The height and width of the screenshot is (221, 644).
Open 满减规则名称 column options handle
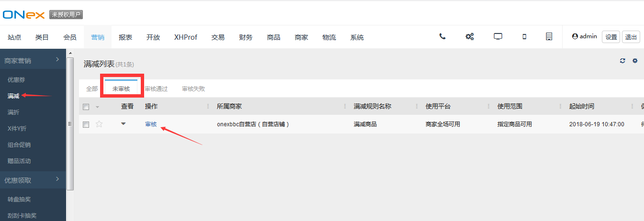coord(417,106)
